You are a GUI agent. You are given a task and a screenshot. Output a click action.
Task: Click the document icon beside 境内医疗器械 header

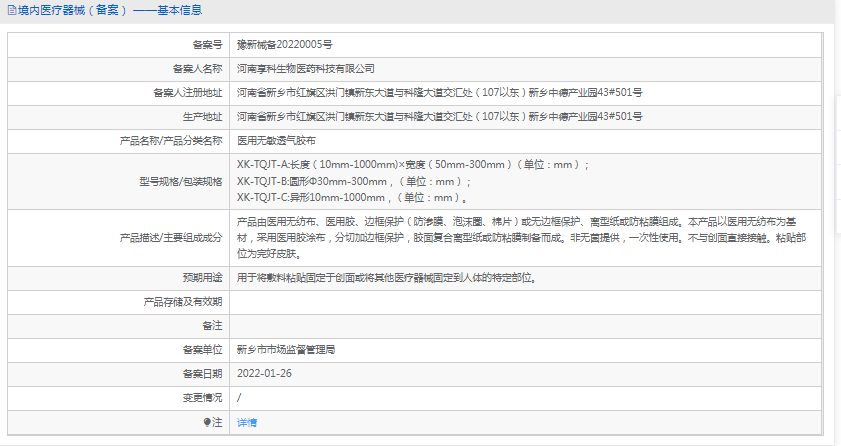click(12, 10)
